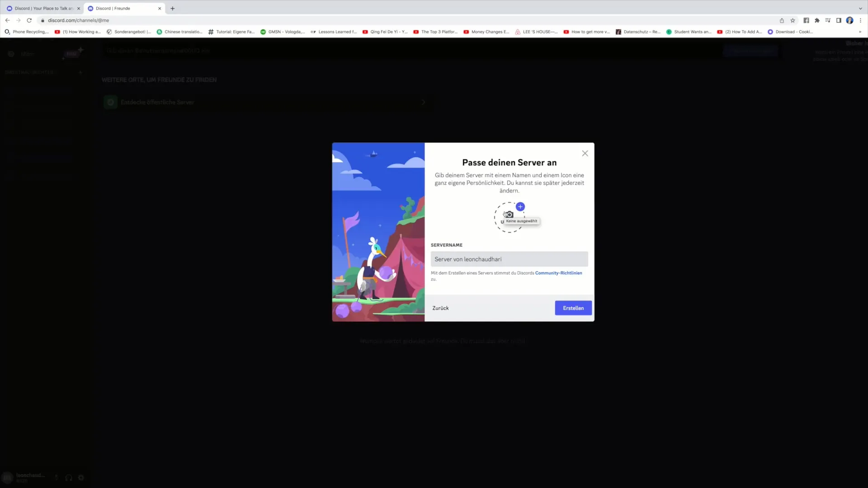Click the Zurück back button
Viewport: 868px width, 488px height.
coord(441,308)
